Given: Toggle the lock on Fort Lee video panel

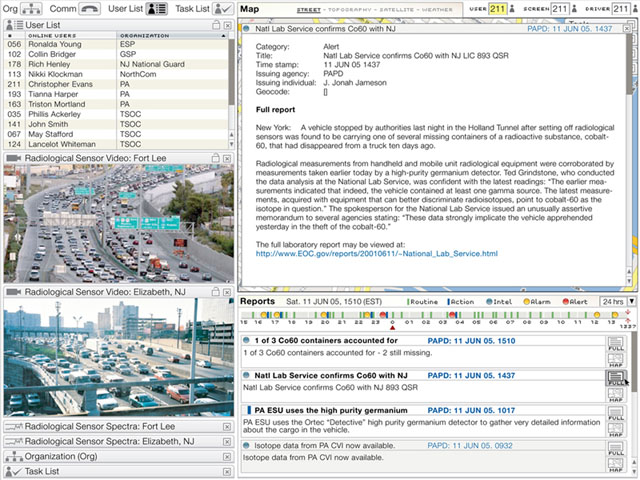Looking at the screenshot, I should (216, 158).
